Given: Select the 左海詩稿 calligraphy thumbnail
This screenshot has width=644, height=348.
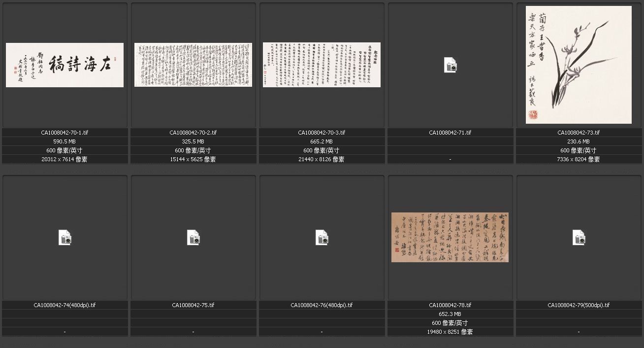Looking at the screenshot, I should pyautogui.click(x=64, y=65).
